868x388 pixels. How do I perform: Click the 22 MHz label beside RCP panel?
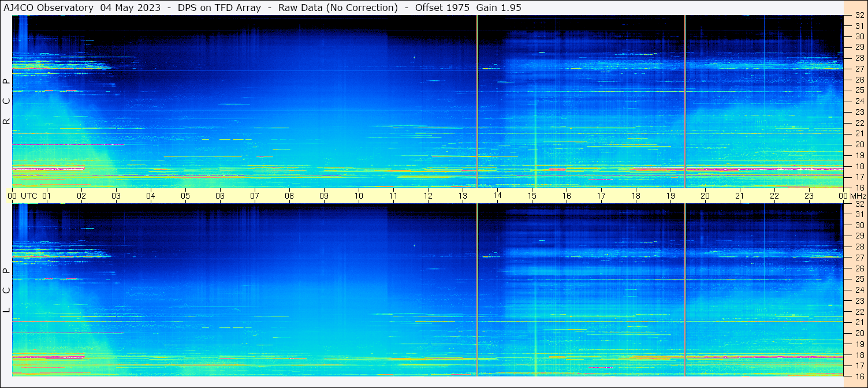[x=859, y=123]
